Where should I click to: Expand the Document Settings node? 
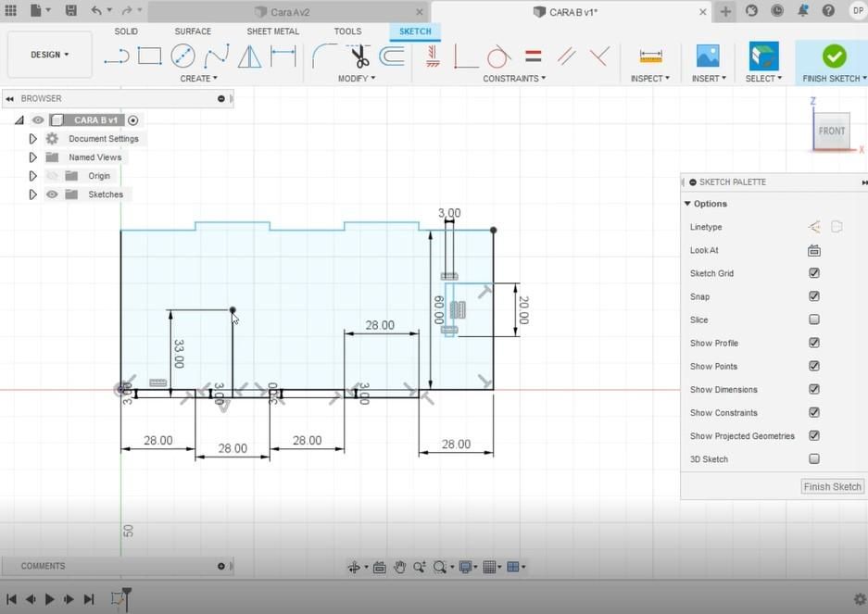[32, 138]
